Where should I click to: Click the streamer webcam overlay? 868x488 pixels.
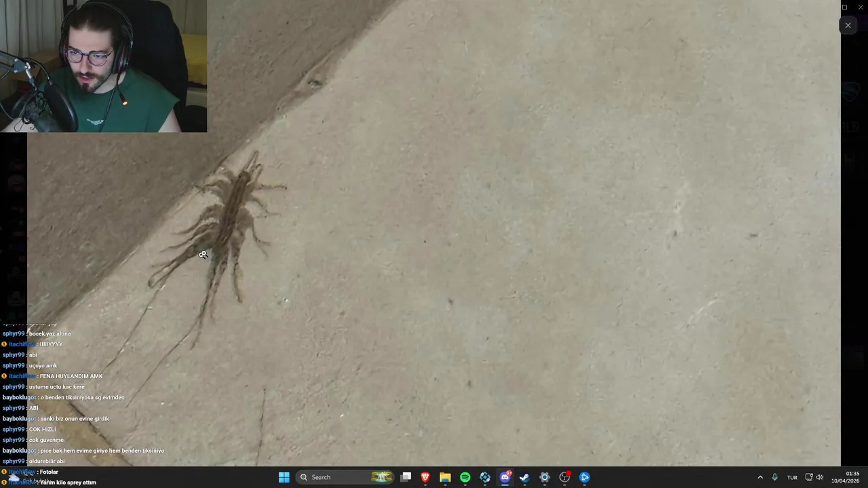click(x=103, y=66)
